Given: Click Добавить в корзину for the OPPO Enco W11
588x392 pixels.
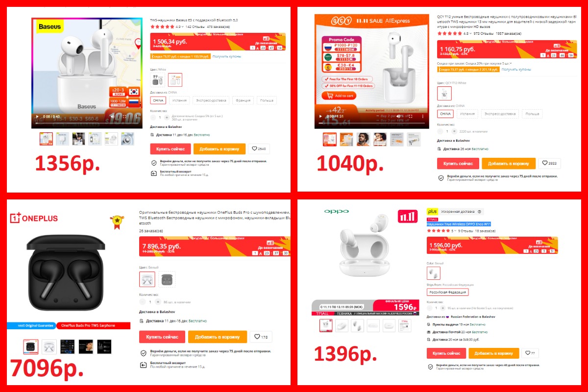Looking at the screenshot, I should click(493, 353).
